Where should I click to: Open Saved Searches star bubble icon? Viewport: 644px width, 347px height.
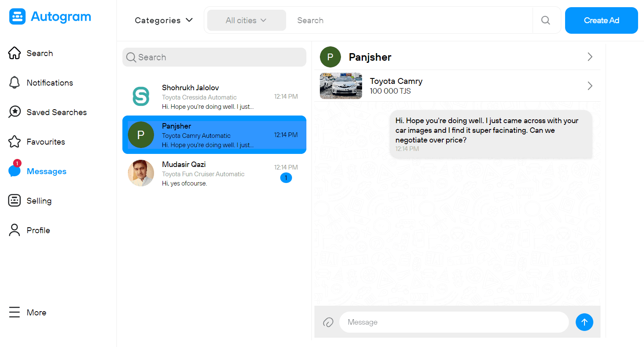[x=14, y=112]
